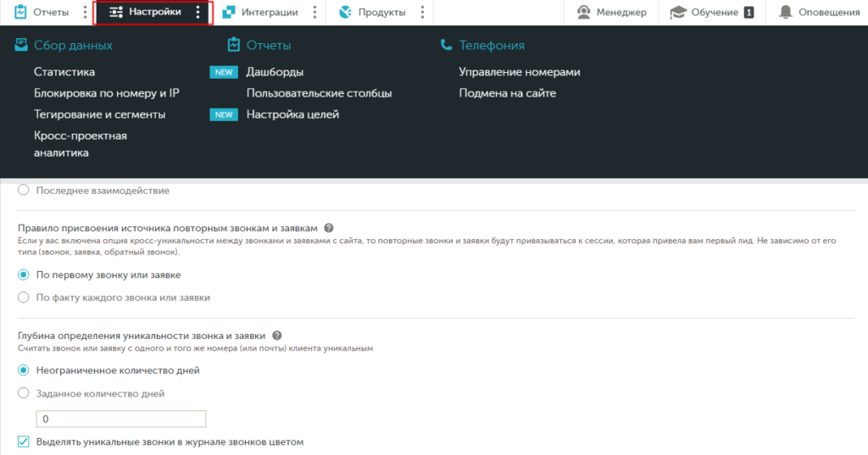Go to Управление номерами link
This screenshot has width=868, height=455.
coord(519,72)
